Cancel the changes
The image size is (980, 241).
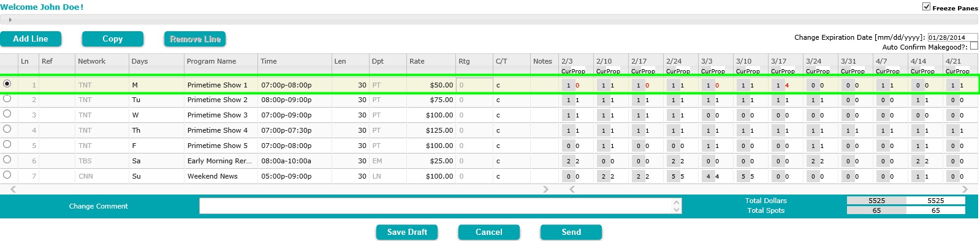tap(489, 232)
